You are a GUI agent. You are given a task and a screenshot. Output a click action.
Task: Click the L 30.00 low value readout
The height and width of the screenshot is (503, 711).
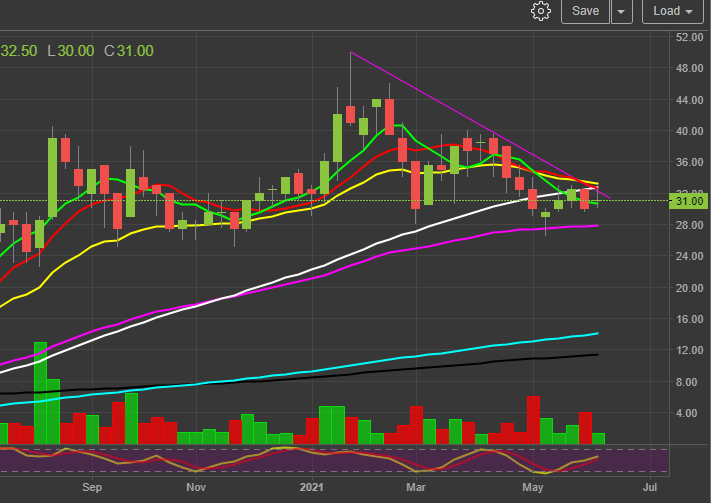click(71, 51)
